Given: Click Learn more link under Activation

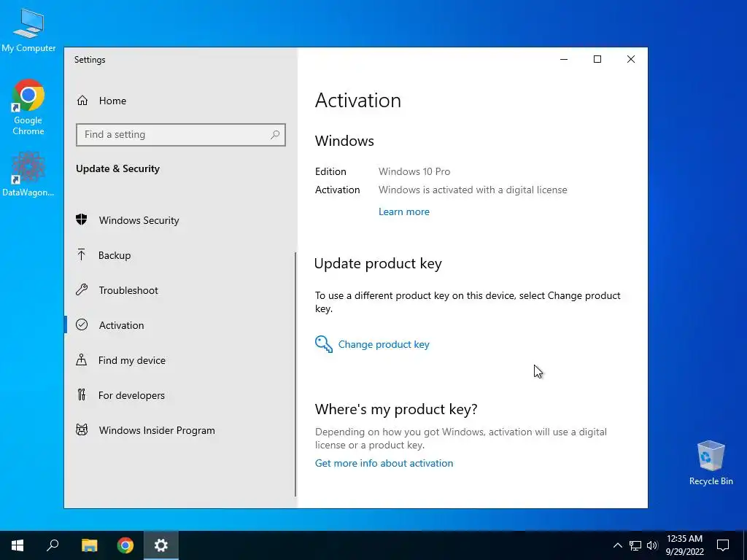Looking at the screenshot, I should (x=403, y=211).
